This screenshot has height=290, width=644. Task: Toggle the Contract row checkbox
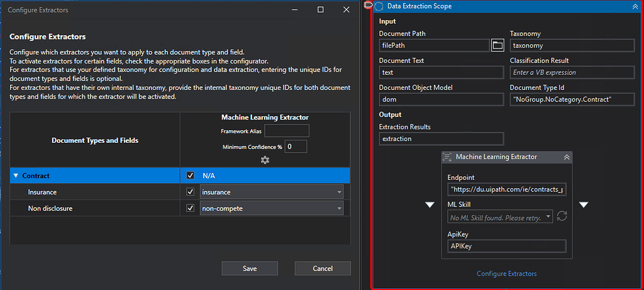[x=191, y=176]
